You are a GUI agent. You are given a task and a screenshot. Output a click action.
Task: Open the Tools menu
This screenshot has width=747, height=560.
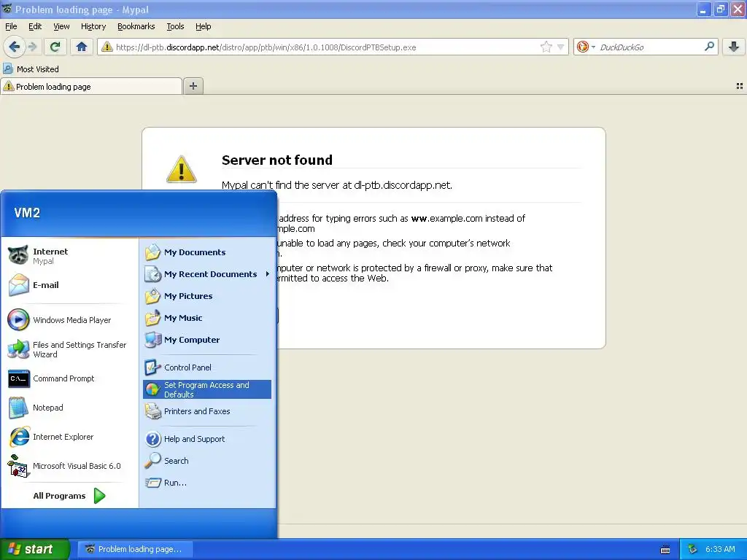coord(175,26)
